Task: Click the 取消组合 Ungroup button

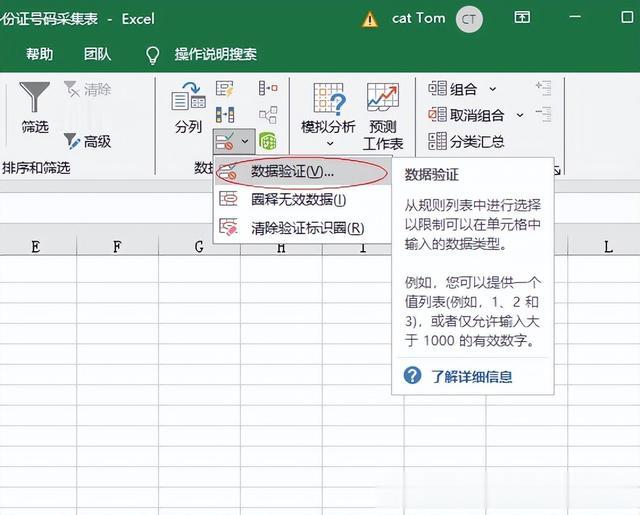Action: tap(466, 115)
